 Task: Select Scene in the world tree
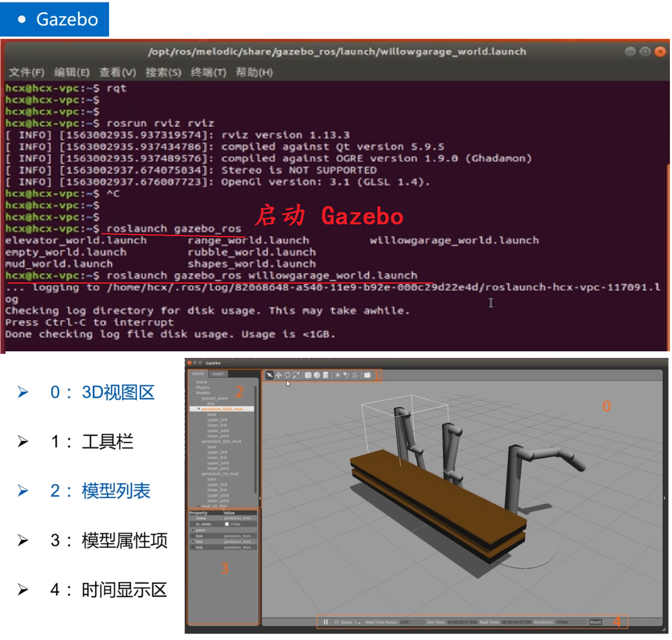click(x=201, y=382)
